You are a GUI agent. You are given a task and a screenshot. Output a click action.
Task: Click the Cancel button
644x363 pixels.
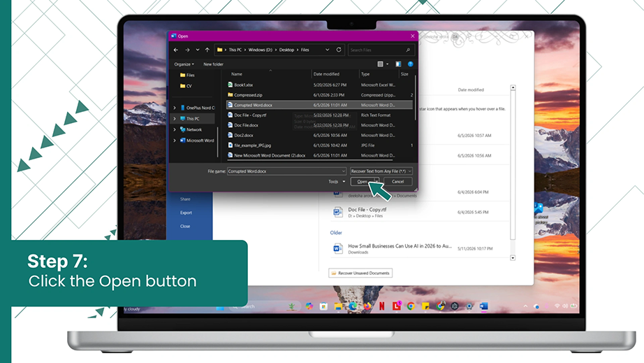tap(397, 181)
